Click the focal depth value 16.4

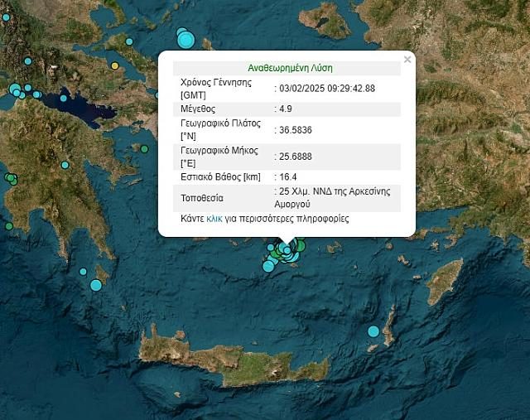pyautogui.click(x=288, y=176)
